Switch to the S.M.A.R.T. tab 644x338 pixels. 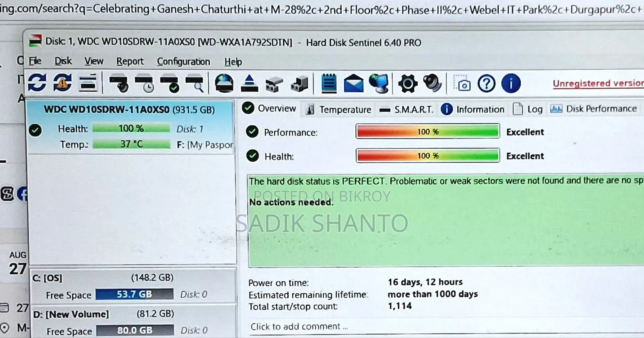406,109
